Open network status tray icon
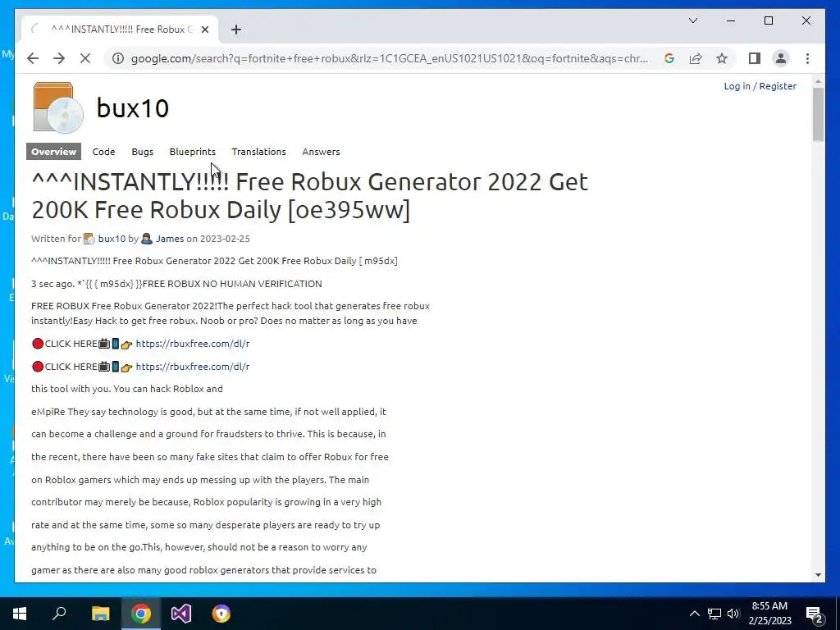 point(714,614)
